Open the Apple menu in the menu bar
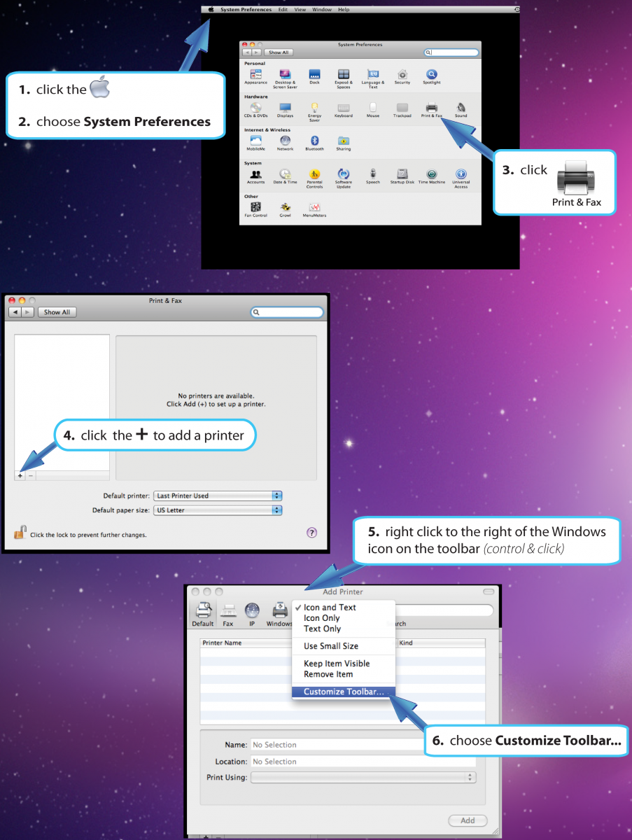 (x=211, y=10)
